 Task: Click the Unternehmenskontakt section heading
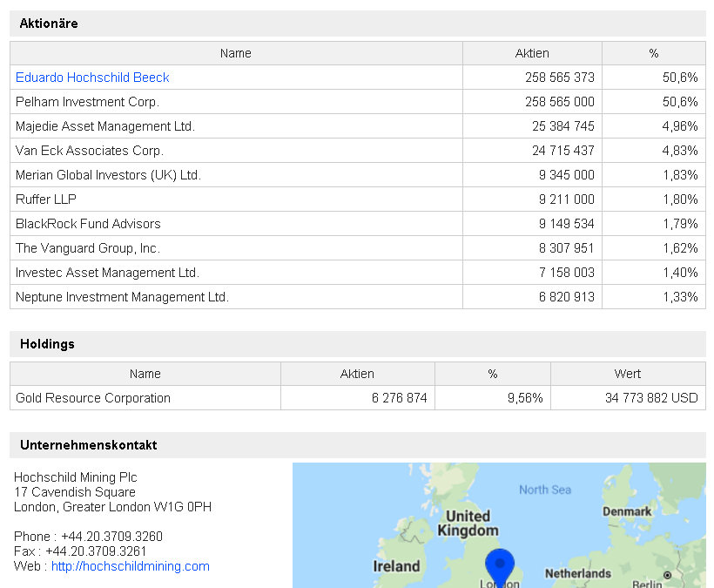coord(88,445)
